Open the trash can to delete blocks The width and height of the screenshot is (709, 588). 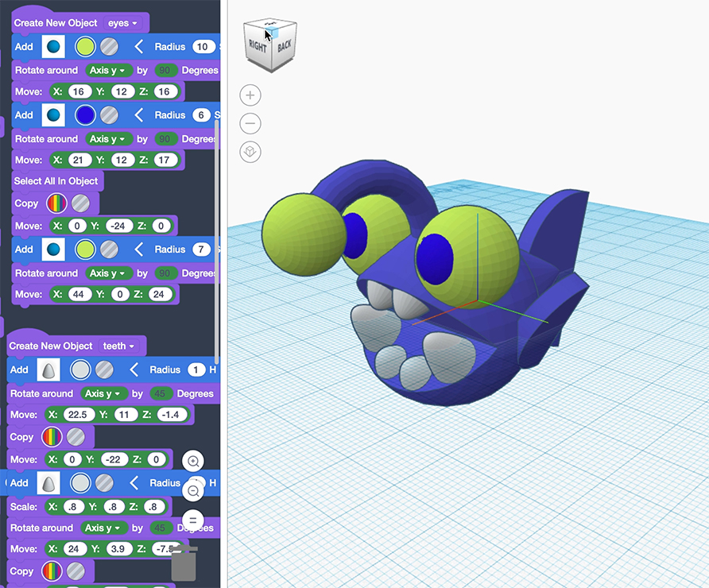click(184, 562)
